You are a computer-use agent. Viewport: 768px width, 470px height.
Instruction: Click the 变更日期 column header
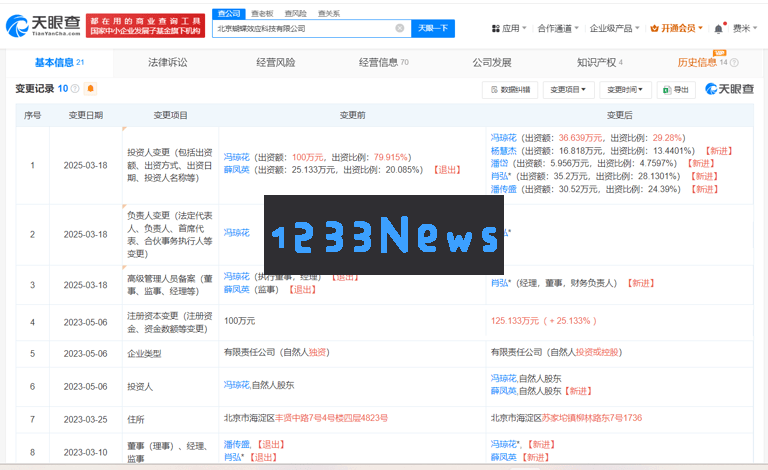[86, 115]
